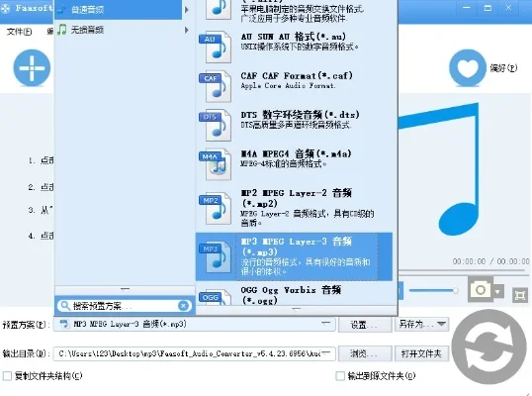Click the Preferences (F) label
Screen dimensions: 532x396
tap(503, 68)
